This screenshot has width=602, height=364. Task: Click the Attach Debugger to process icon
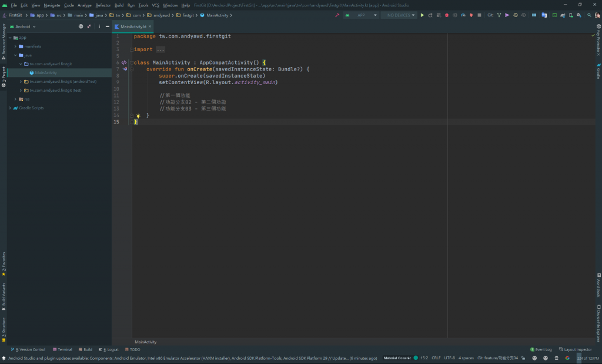(471, 15)
